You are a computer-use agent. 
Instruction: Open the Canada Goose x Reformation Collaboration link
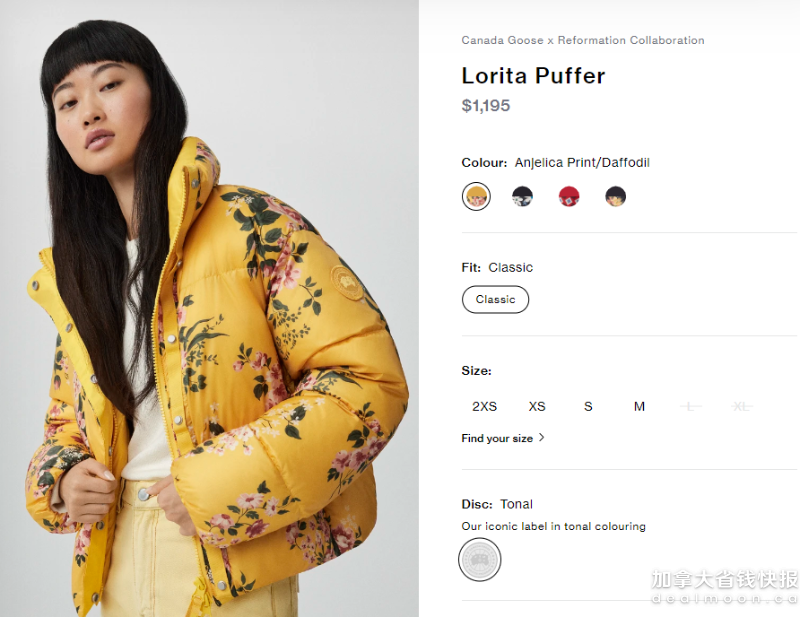coord(583,40)
